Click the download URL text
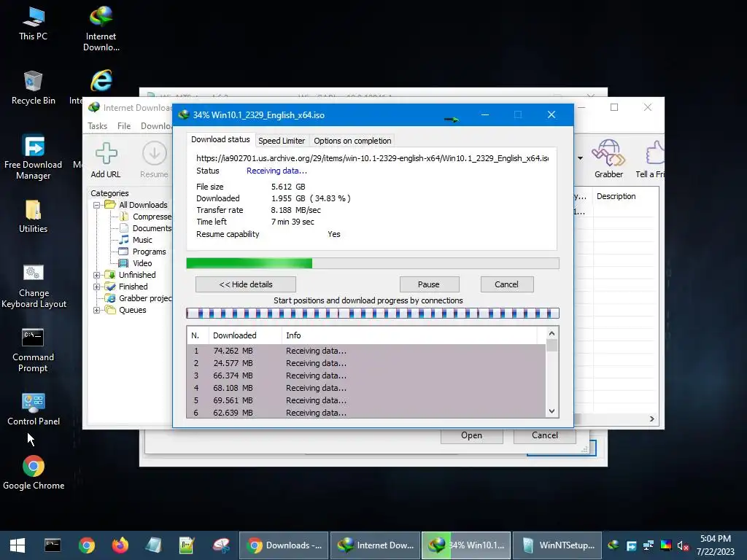 click(373, 158)
